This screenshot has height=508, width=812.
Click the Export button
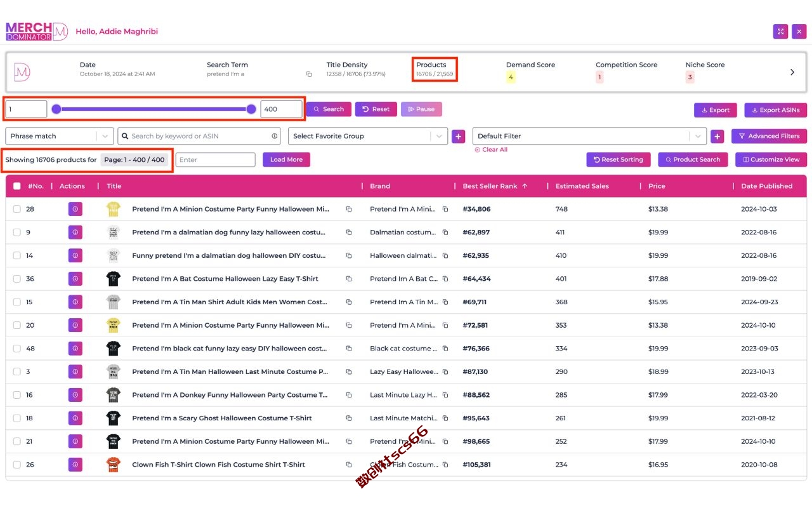pyautogui.click(x=716, y=110)
